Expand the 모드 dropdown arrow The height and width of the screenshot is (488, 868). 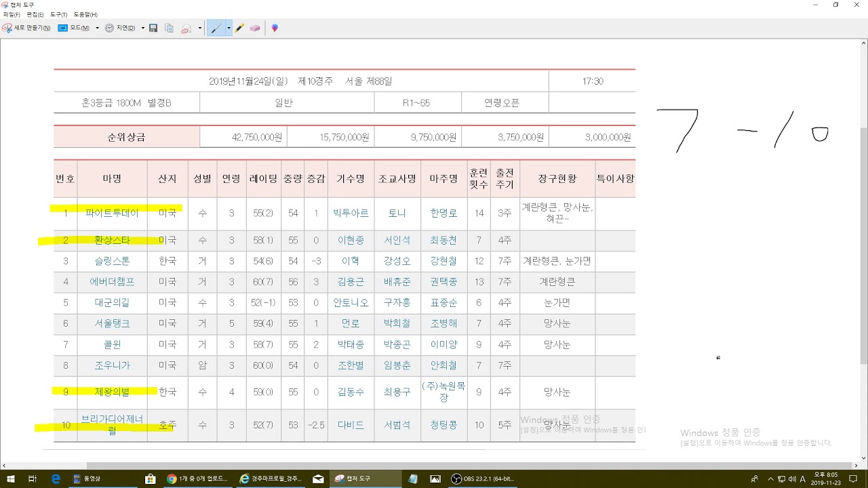(97, 28)
